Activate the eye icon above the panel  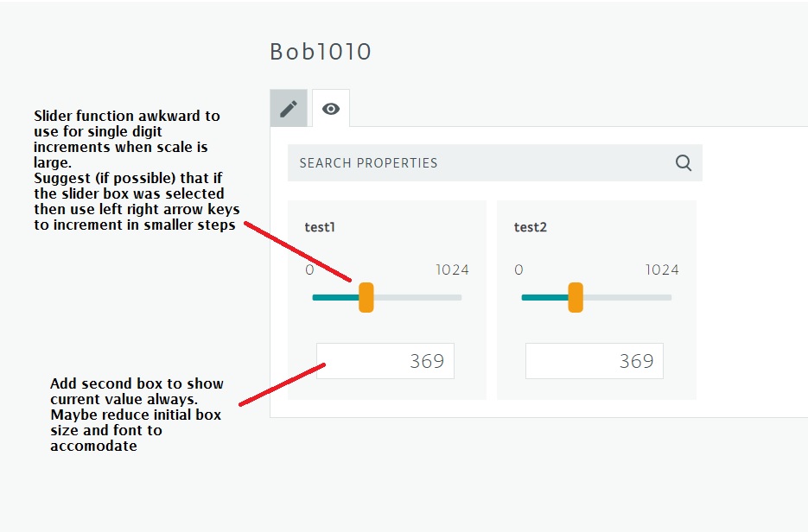pos(331,107)
